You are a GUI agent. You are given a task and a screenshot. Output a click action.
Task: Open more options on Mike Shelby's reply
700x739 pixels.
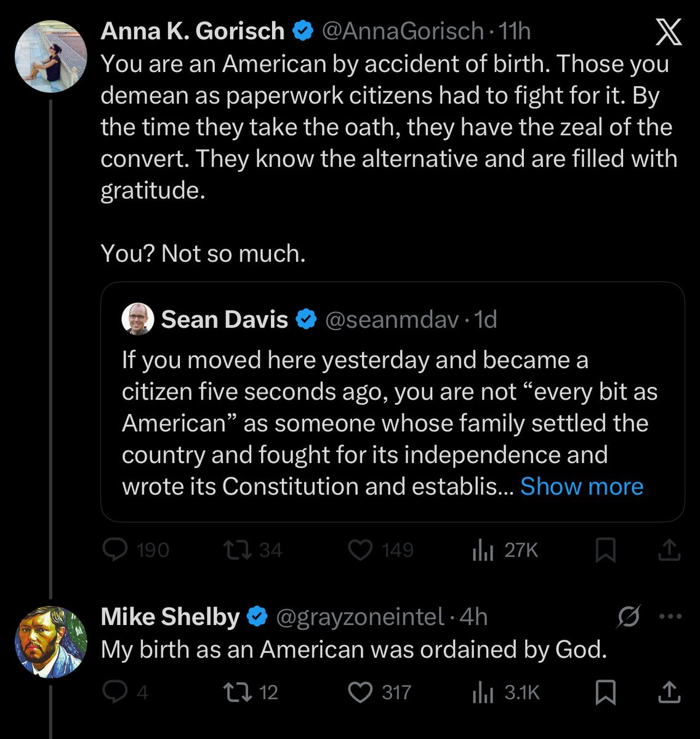(670, 616)
